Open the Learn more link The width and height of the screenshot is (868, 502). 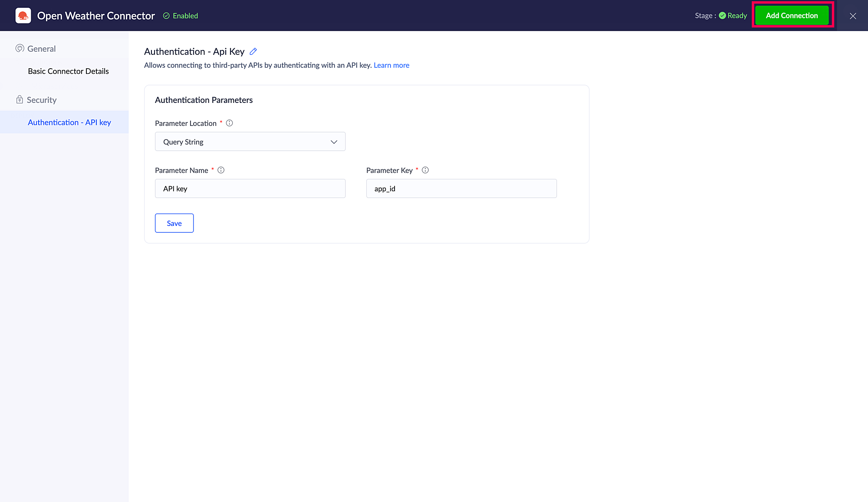391,65
